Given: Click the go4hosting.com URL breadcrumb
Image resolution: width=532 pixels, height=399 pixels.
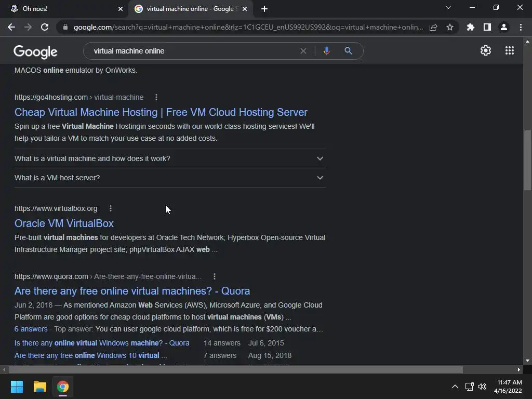Looking at the screenshot, I should 79,97.
